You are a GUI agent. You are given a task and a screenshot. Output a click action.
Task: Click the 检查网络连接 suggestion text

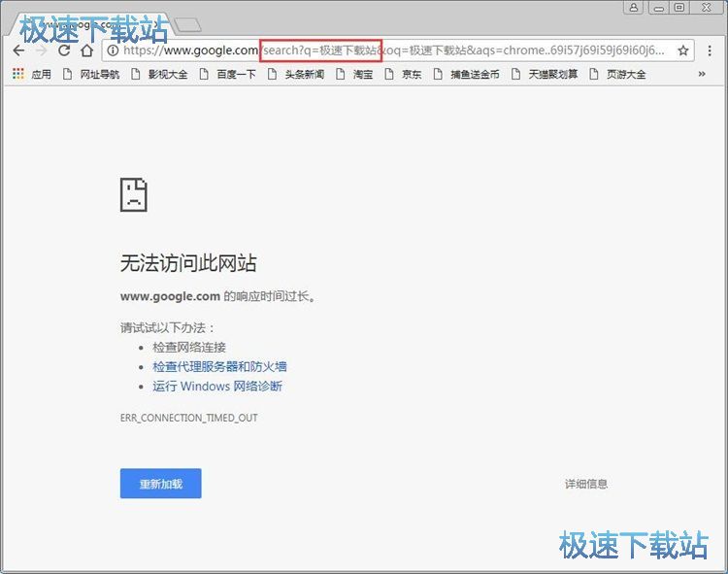coord(189,347)
